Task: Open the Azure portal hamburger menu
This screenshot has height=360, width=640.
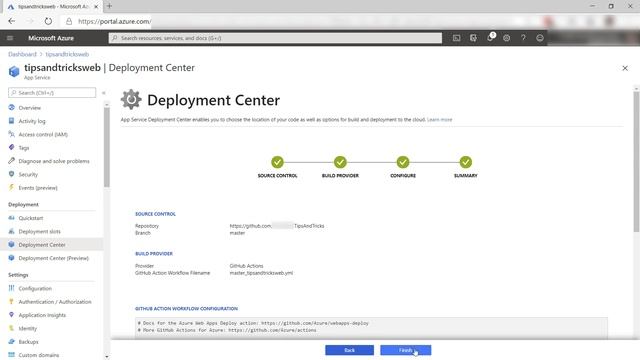Action: pos(10,38)
